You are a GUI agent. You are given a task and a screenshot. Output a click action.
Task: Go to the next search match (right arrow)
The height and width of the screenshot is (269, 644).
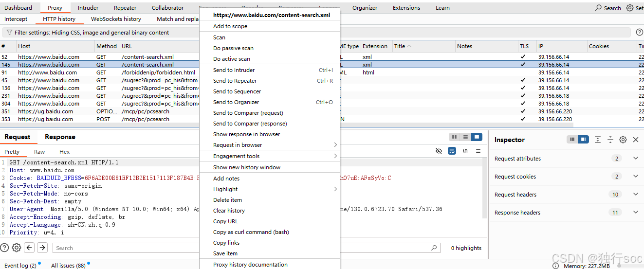[x=43, y=248]
